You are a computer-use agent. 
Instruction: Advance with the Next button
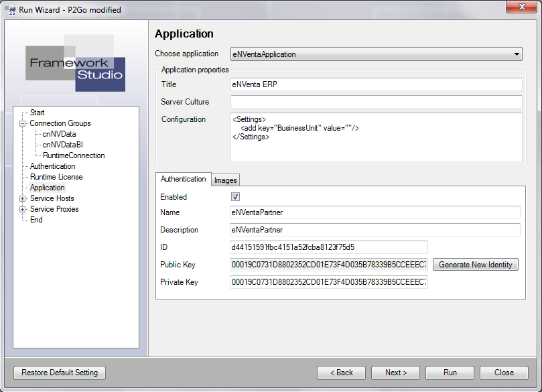tap(395, 373)
